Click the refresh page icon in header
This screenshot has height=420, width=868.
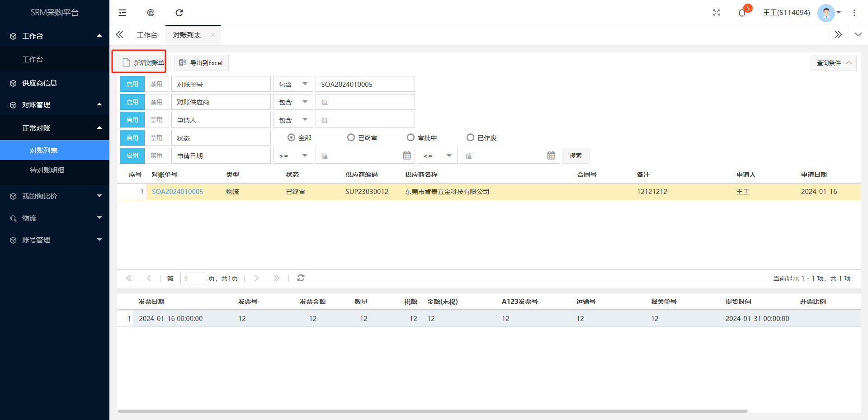[x=179, y=13]
